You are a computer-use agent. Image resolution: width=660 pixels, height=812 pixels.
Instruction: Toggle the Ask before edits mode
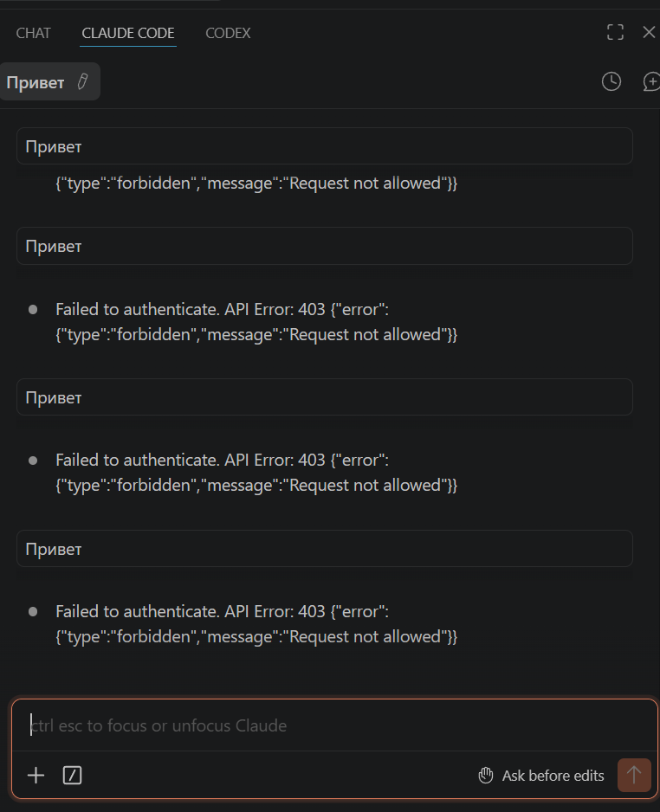[x=541, y=776]
